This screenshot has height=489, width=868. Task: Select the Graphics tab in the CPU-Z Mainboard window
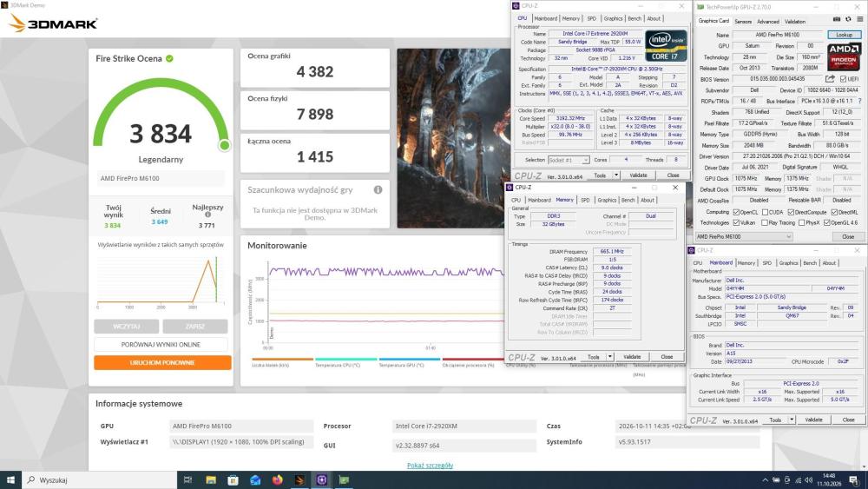[x=788, y=263]
